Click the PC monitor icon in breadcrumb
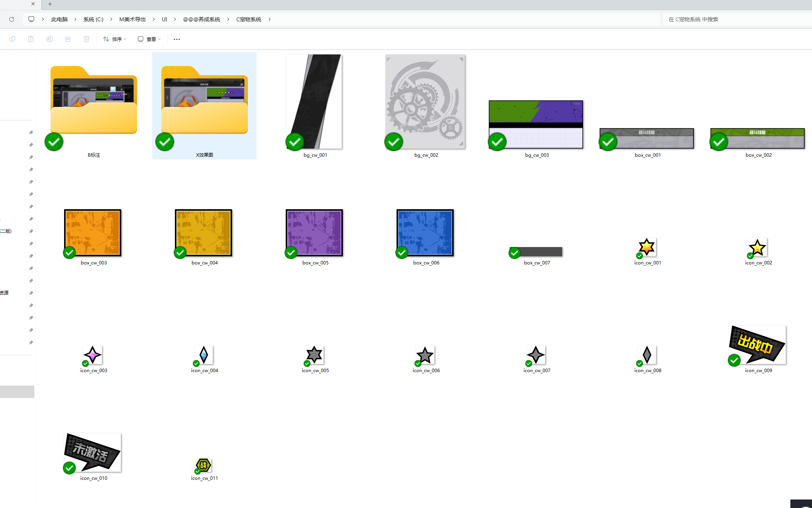This screenshot has width=812, height=508. coord(31,19)
